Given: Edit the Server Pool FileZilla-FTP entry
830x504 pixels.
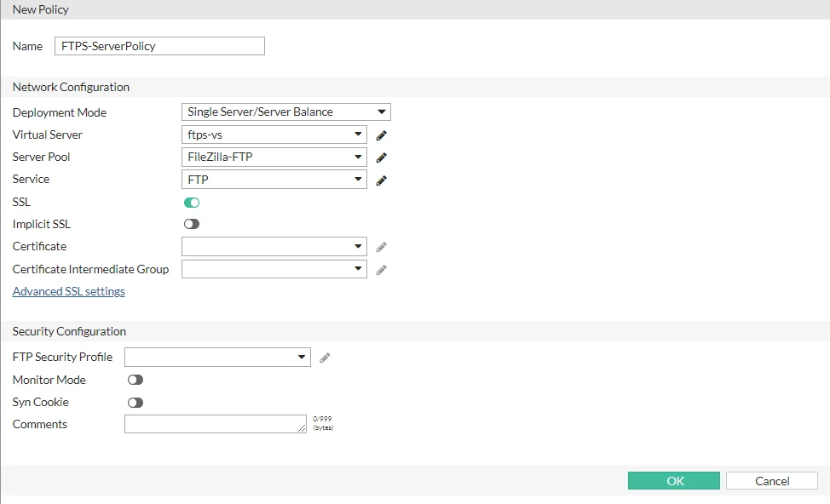Looking at the screenshot, I should point(381,157).
